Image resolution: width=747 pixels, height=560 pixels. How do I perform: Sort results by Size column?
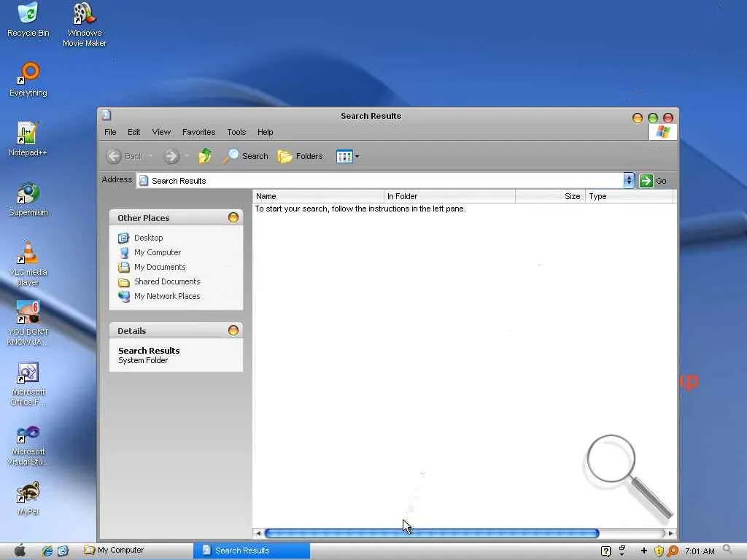(550, 196)
